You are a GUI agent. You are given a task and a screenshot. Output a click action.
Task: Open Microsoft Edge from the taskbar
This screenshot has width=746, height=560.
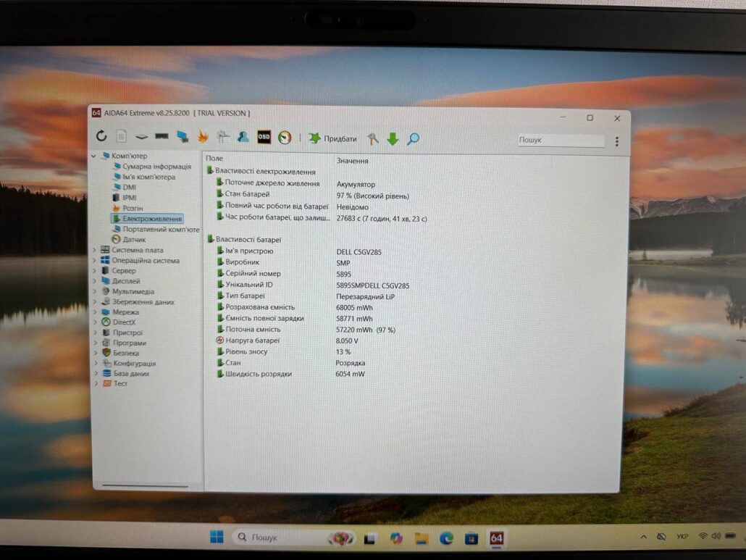446,538
